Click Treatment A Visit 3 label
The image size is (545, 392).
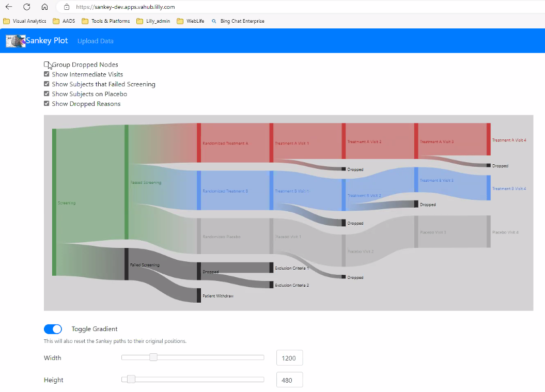tap(437, 142)
